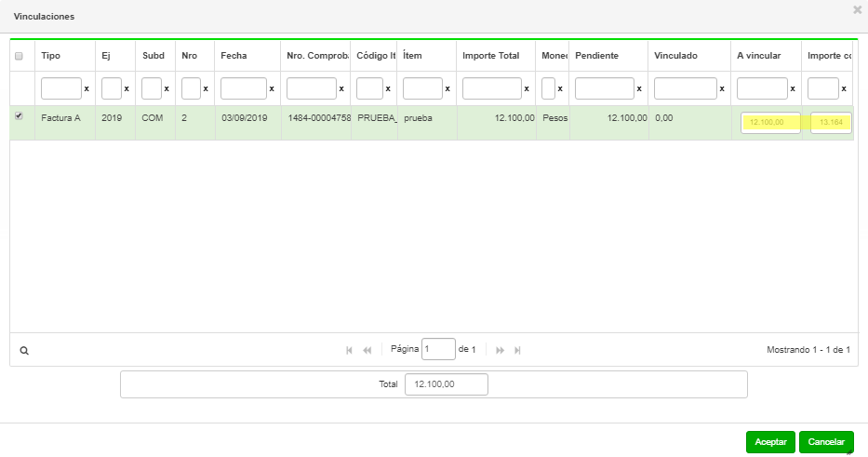Clear the Pendiente filter with its x

tap(639, 88)
